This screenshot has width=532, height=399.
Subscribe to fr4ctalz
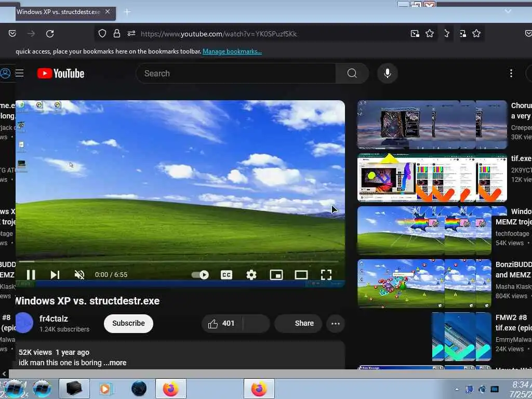click(129, 323)
